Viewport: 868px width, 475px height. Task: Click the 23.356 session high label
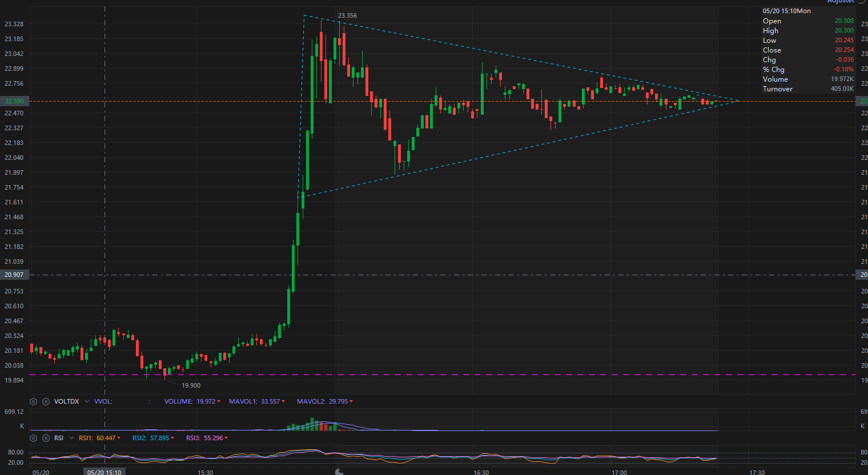click(347, 15)
